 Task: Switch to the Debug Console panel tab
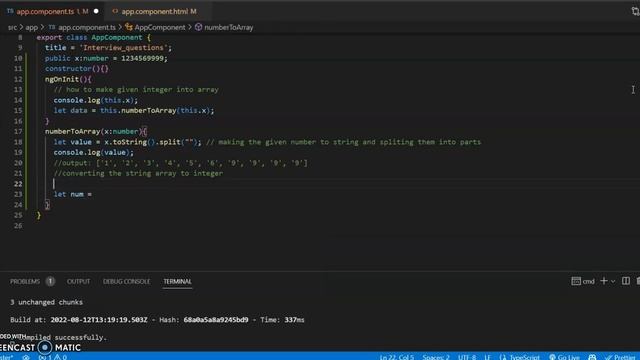click(x=127, y=281)
